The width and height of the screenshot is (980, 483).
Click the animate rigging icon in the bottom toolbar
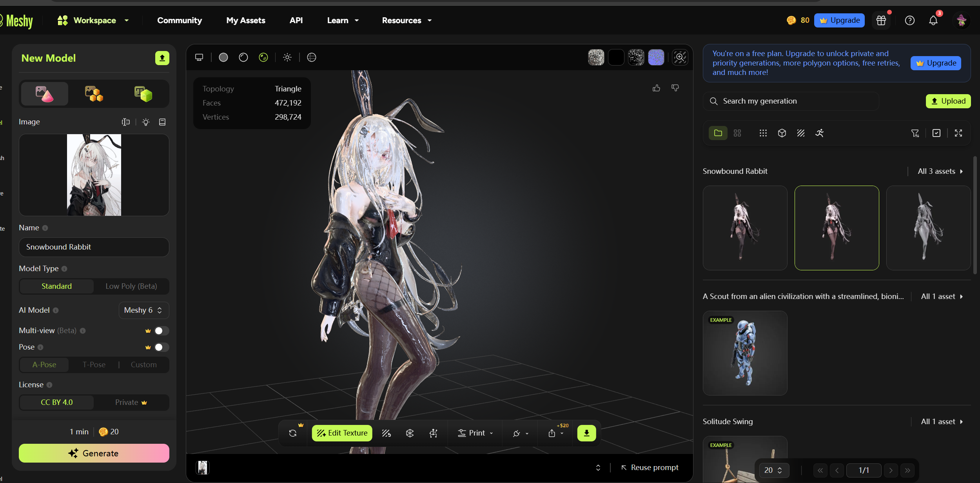coord(433,433)
